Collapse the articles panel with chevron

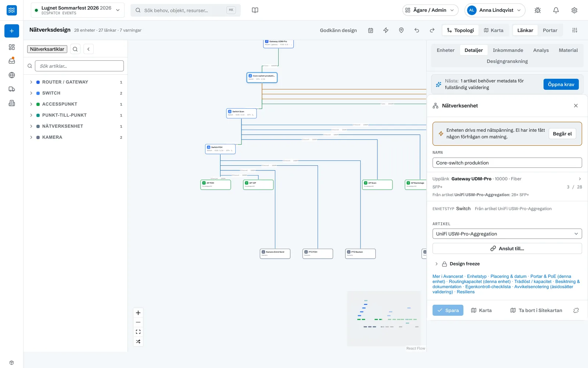pos(89,49)
